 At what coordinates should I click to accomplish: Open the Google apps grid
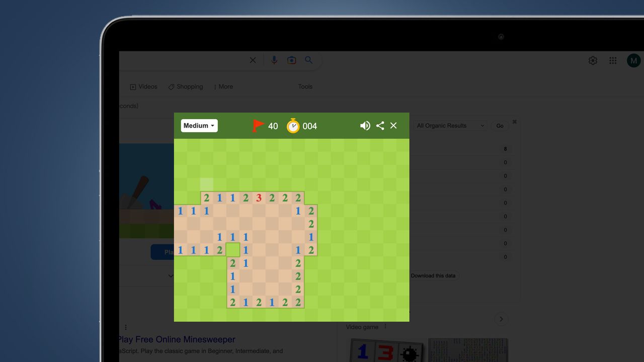click(x=613, y=61)
